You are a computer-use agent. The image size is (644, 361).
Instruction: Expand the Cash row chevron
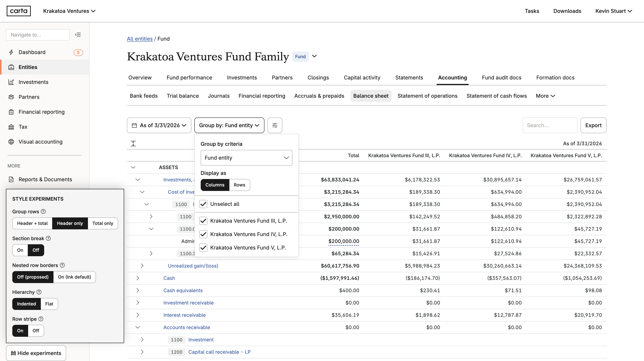pos(138,278)
